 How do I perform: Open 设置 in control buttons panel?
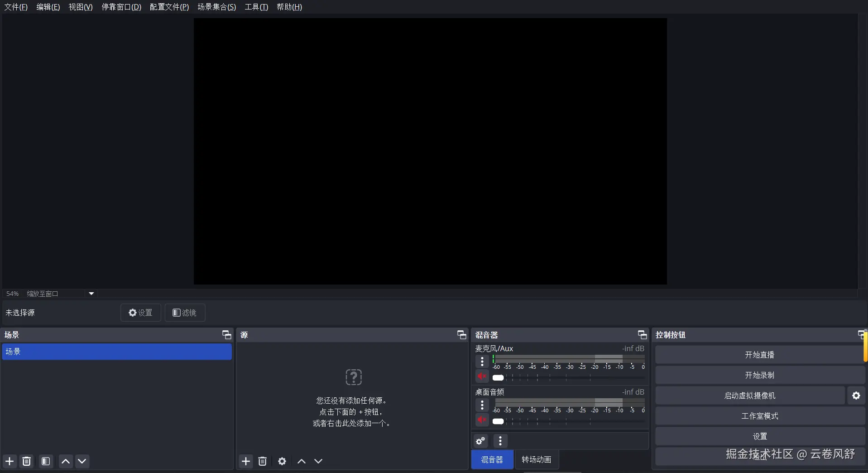tap(760, 436)
